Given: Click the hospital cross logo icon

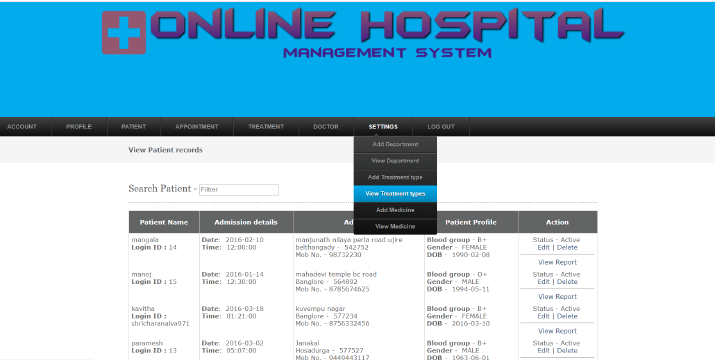Looking at the screenshot, I should tap(124, 32).
